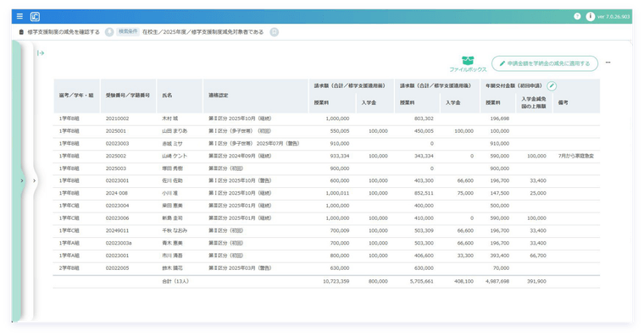The height and width of the screenshot is (336, 644).
Task: Click the 2024年09月（継続） certification cell
Action: tap(240, 156)
